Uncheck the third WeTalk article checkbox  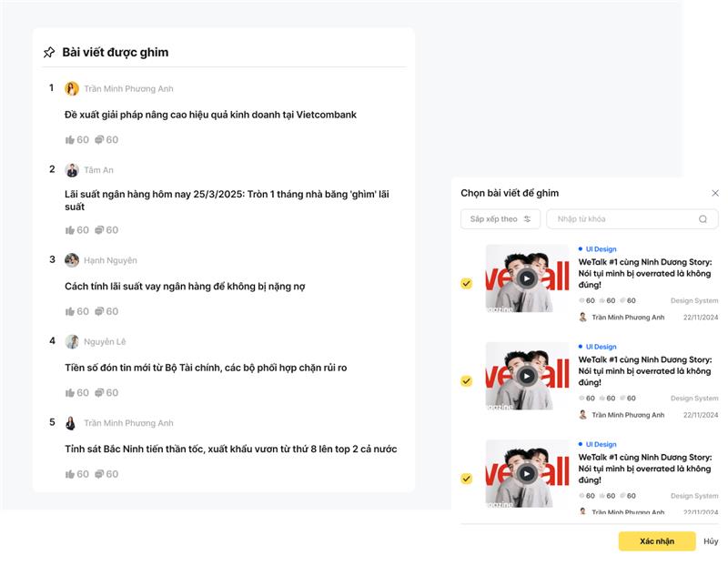[x=467, y=479]
